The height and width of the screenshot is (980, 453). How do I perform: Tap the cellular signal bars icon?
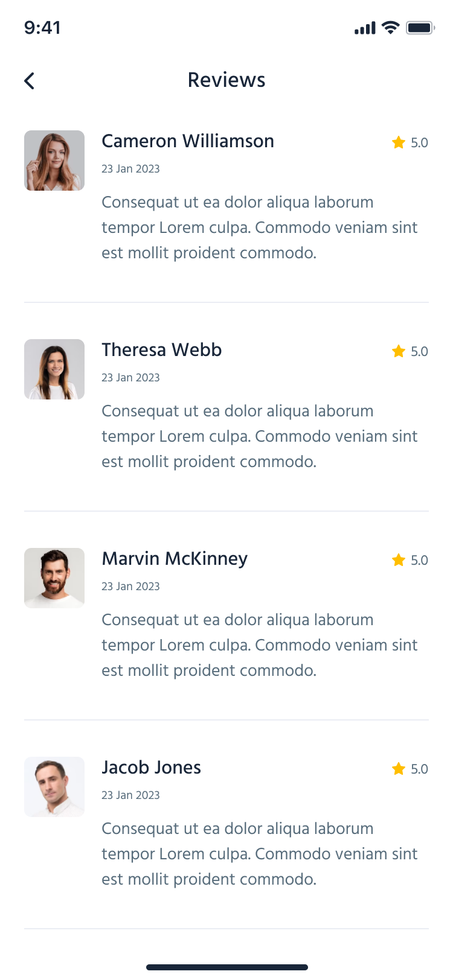(x=365, y=28)
